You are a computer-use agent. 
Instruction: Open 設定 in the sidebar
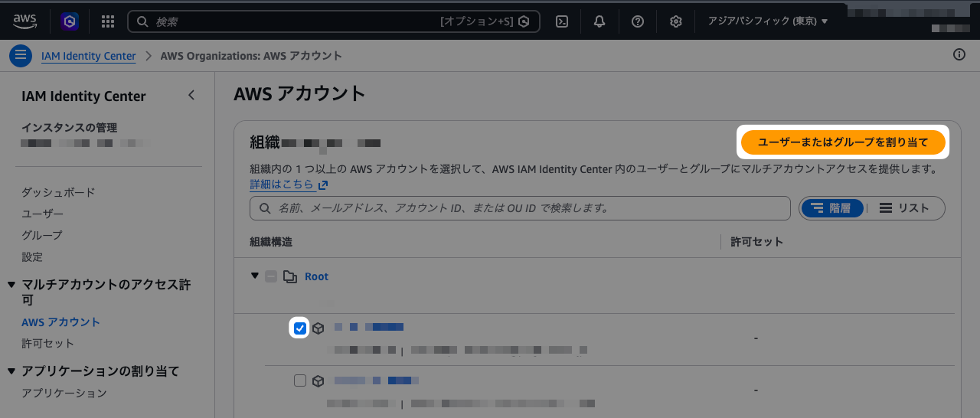click(x=32, y=256)
